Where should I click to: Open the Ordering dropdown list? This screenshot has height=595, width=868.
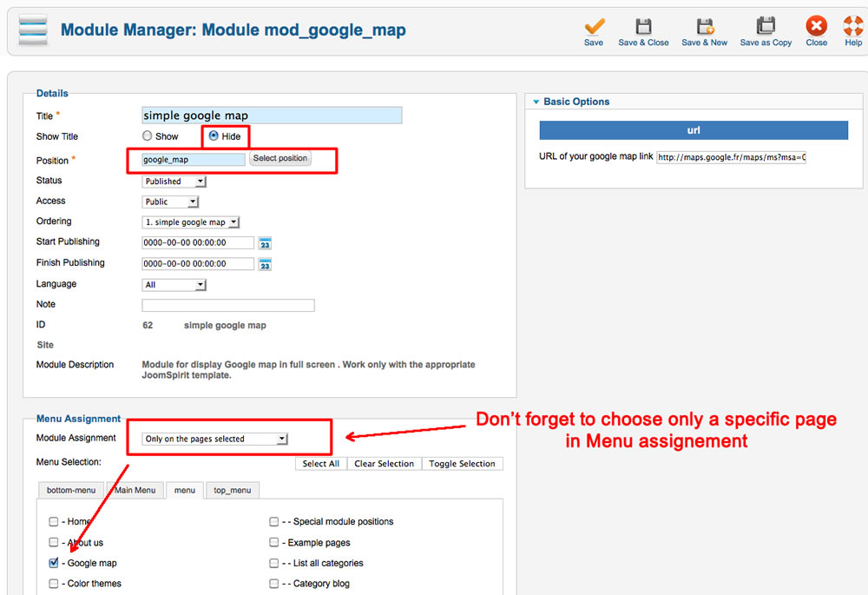190,222
